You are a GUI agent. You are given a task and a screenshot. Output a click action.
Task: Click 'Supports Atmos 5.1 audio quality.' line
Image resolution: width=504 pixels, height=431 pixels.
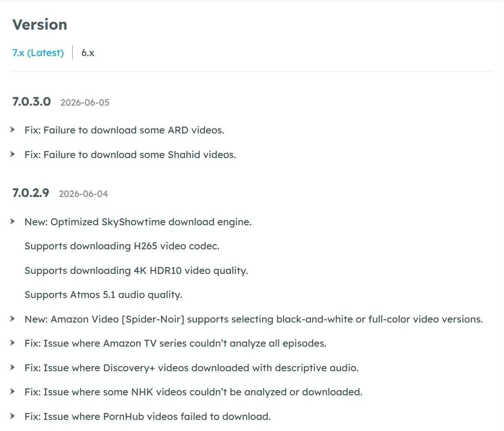(x=103, y=295)
